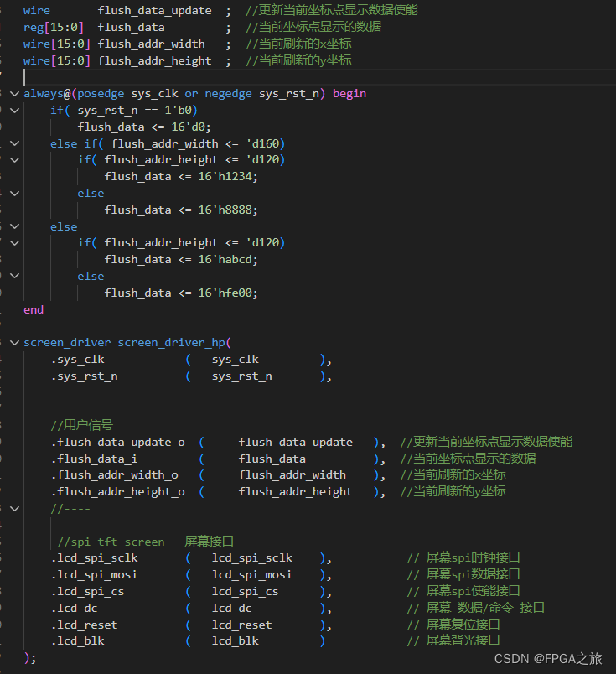Click the .flush_data_update_o port
616x674 pixels.
(118, 443)
